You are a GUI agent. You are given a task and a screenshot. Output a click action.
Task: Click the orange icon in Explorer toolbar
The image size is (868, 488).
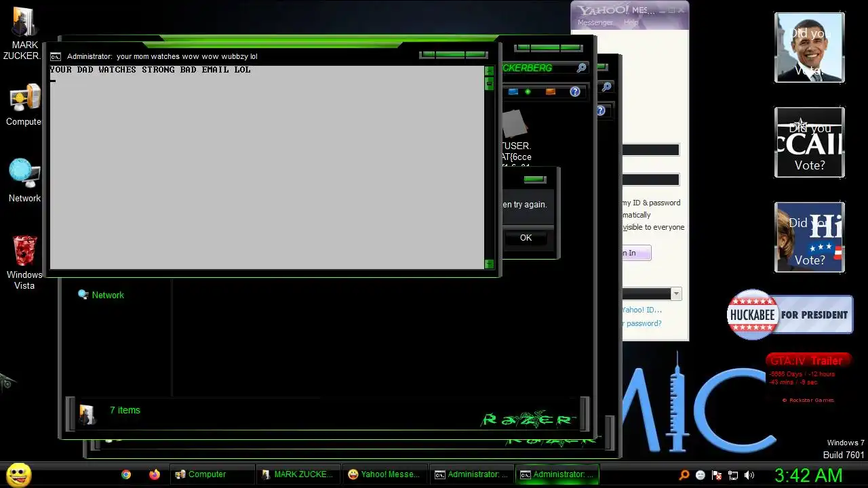tap(550, 91)
